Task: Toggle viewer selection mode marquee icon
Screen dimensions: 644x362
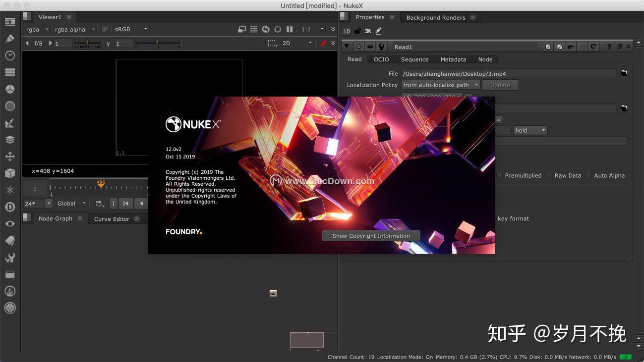Action: coord(273,43)
